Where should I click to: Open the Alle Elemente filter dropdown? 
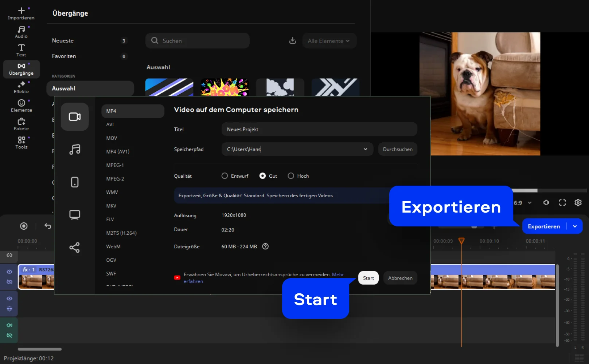329,41
